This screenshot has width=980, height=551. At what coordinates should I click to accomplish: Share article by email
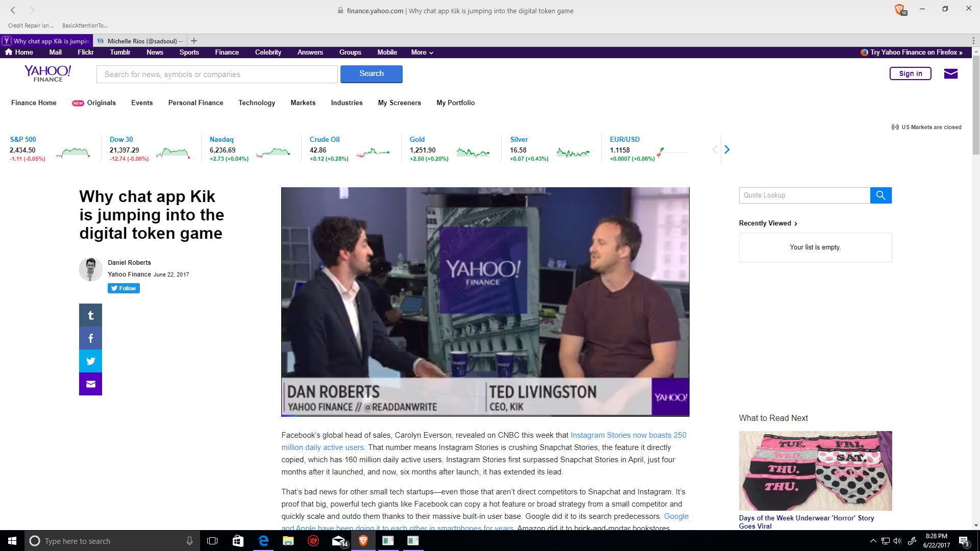(x=90, y=384)
